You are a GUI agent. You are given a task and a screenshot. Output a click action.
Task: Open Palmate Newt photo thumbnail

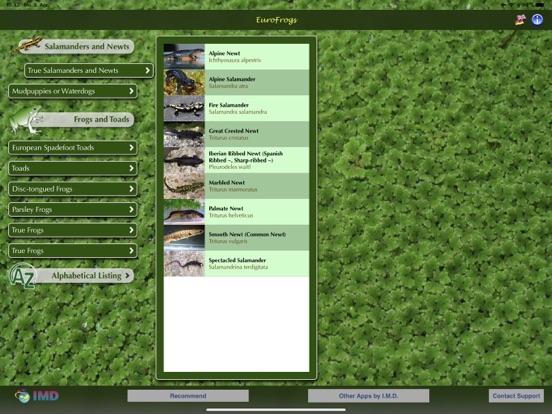184,212
